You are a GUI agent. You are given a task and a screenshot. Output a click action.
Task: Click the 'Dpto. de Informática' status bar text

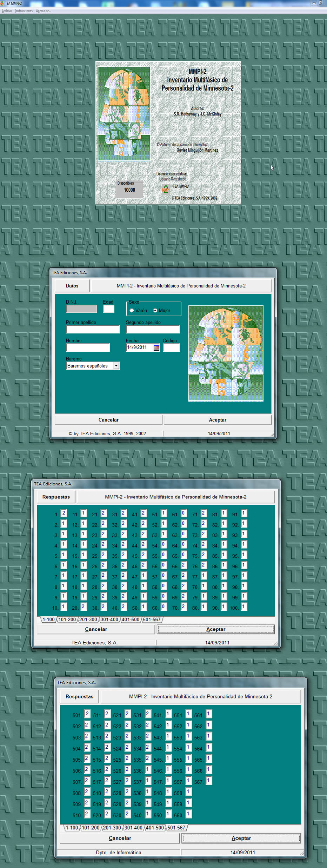tap(119, 853)
